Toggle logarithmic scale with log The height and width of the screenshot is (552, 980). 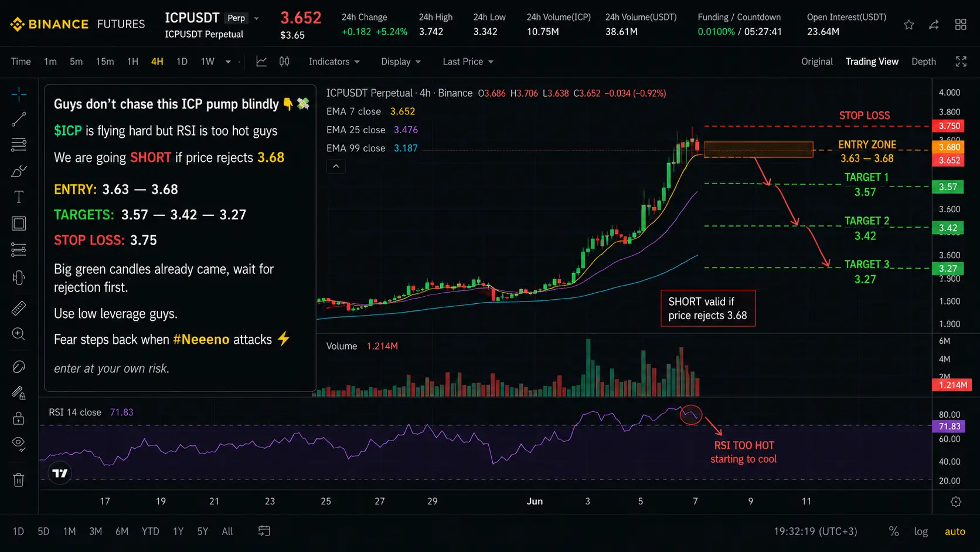tap(921, 531)
